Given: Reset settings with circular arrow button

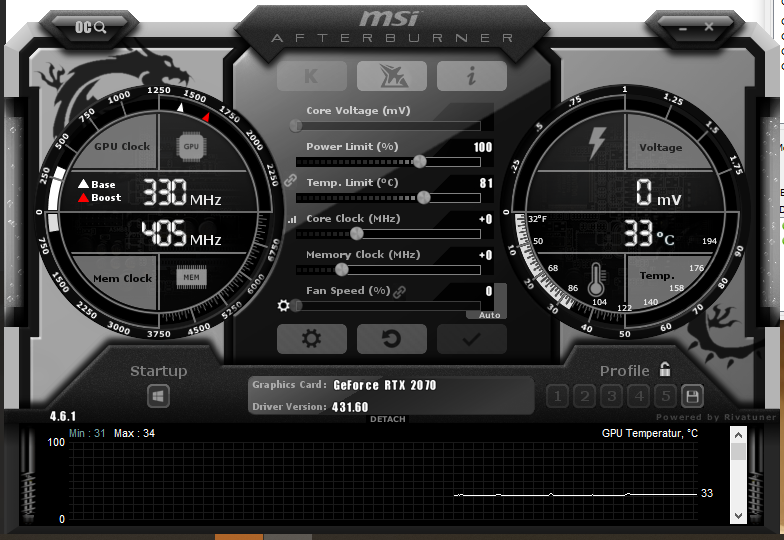Looking at the screenshot, I should coord(392,338).
